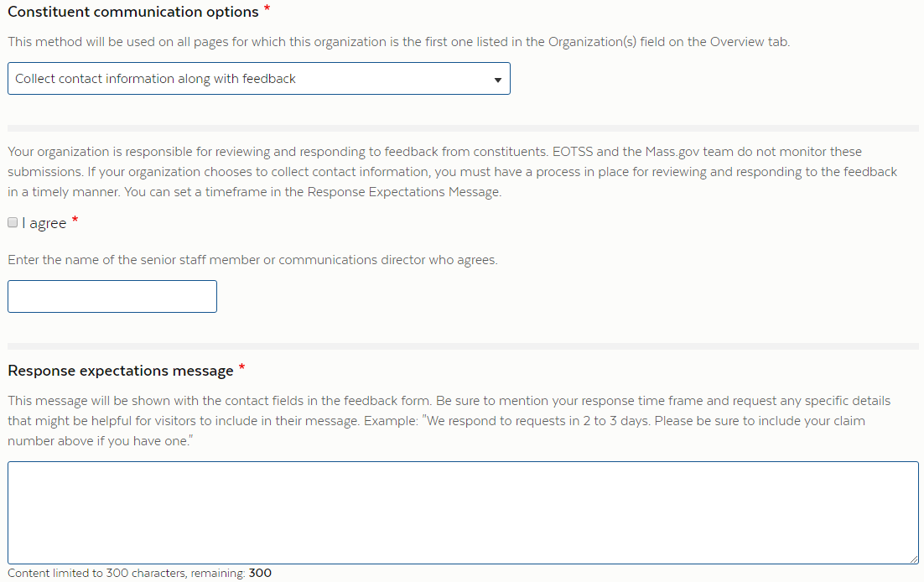Click inside the Response expectations message textarea

coord(463,512)
